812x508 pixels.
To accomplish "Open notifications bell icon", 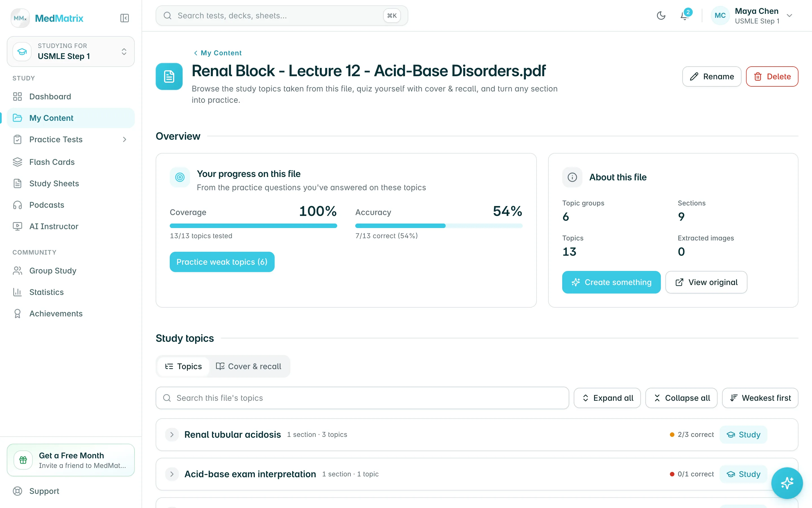I will coord(685,16).
